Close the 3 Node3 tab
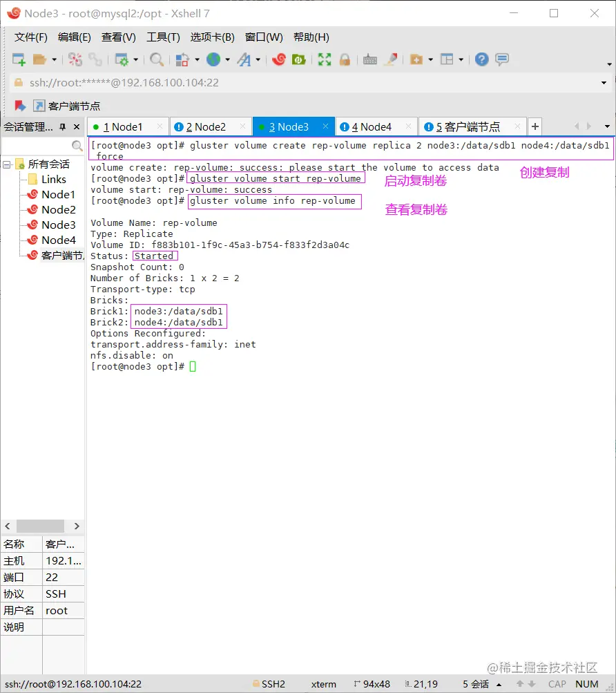 point(326,126)
